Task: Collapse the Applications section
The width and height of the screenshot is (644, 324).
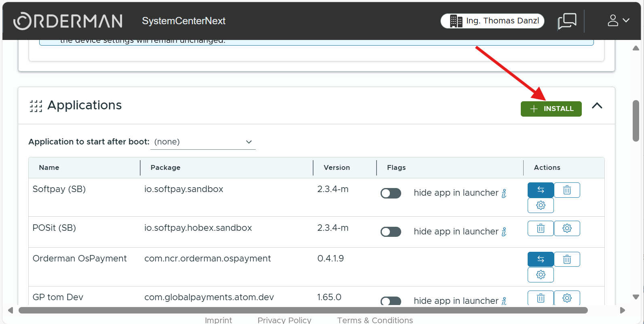Action: pos(597,106)
